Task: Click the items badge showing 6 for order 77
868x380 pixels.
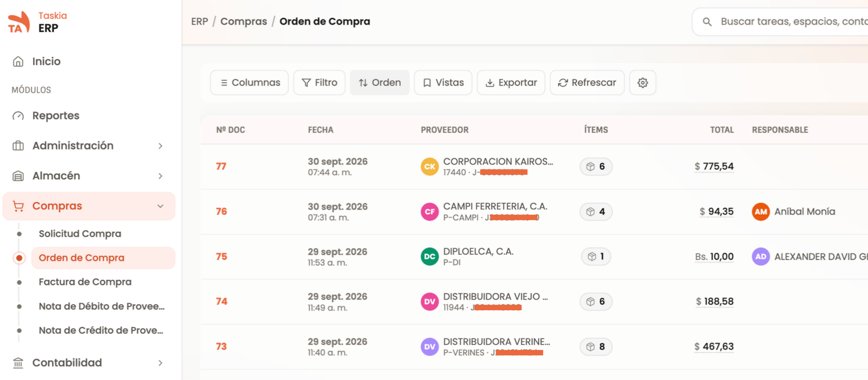Action: click(596, 167)
